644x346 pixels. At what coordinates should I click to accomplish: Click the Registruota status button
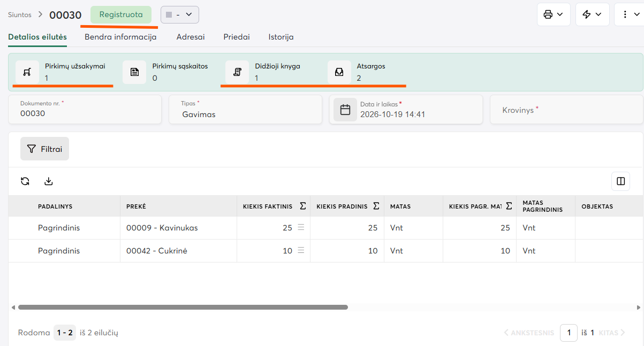pos(121,15)
